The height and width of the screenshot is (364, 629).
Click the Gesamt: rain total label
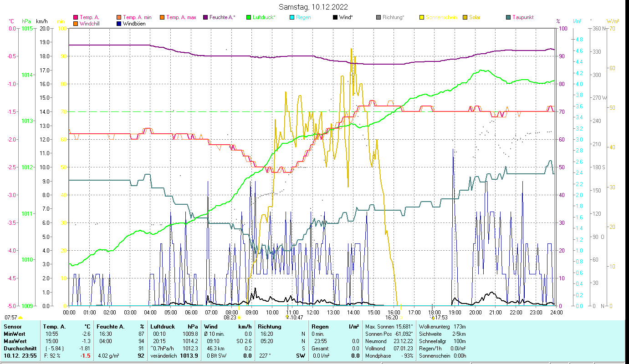pos(321,348)
